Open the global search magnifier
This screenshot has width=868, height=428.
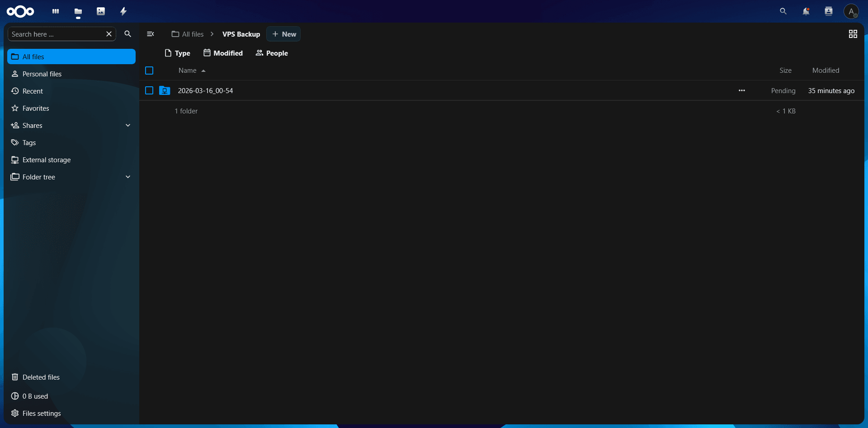(783, 11)
